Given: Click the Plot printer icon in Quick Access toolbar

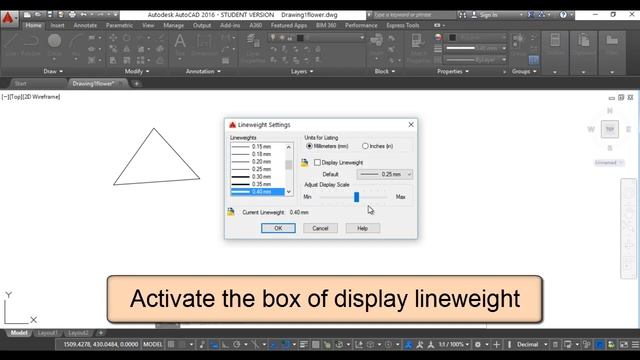Looking at the screenshot, I should click(72, 15).
